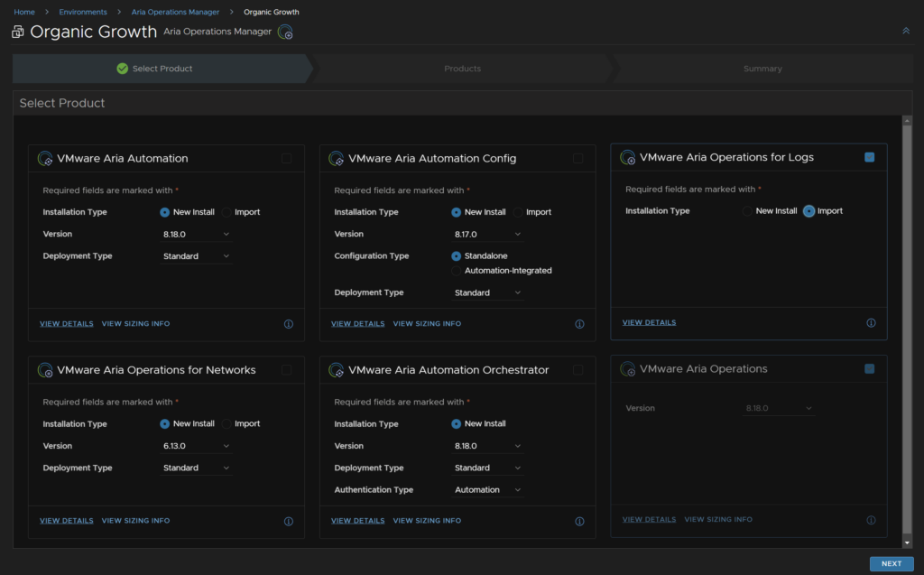This screenshot has width=924, height=575.
Task: Open Orchestrator Authentication Type dropdown
Action: coord(487,490)
